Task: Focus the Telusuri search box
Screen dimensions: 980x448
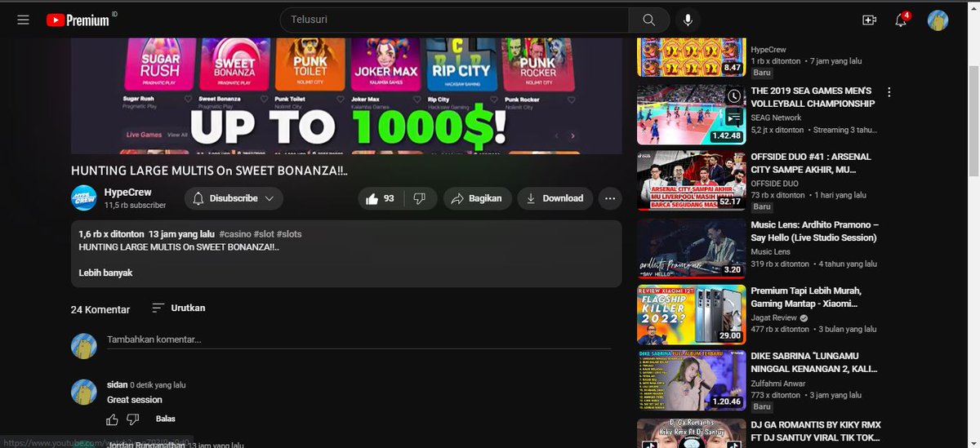Action: [x=454, y=20]
